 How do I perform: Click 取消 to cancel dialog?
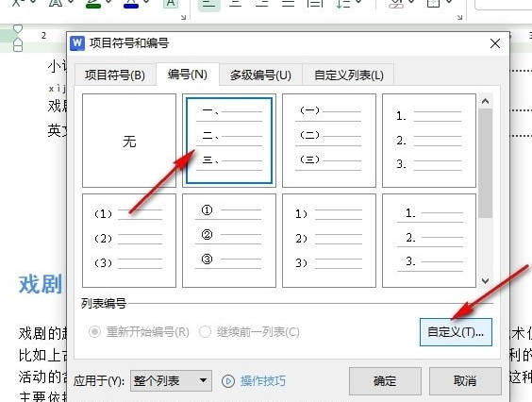pos(465,381)
